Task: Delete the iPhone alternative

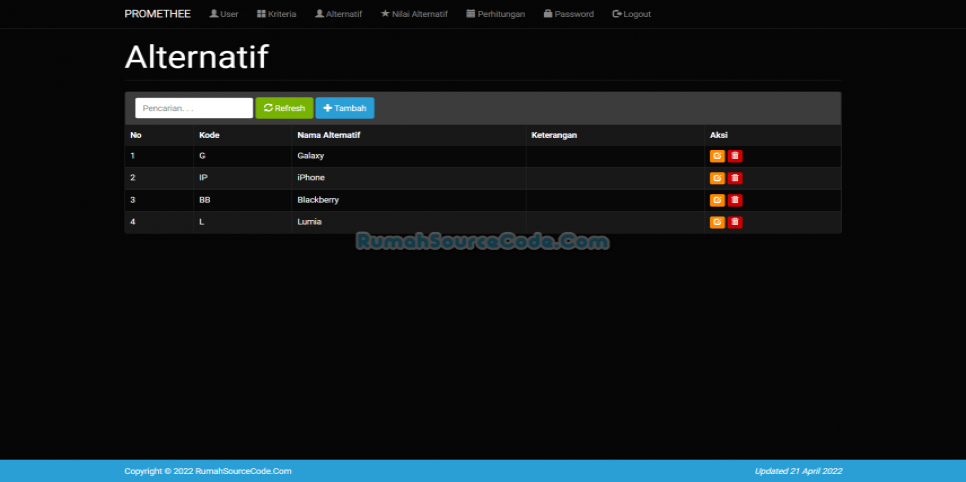Action: (x=735, y=178)
